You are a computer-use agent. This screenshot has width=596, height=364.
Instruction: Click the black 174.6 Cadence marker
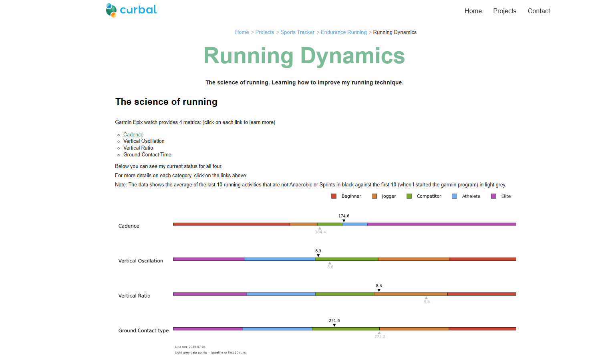[344, 221]
